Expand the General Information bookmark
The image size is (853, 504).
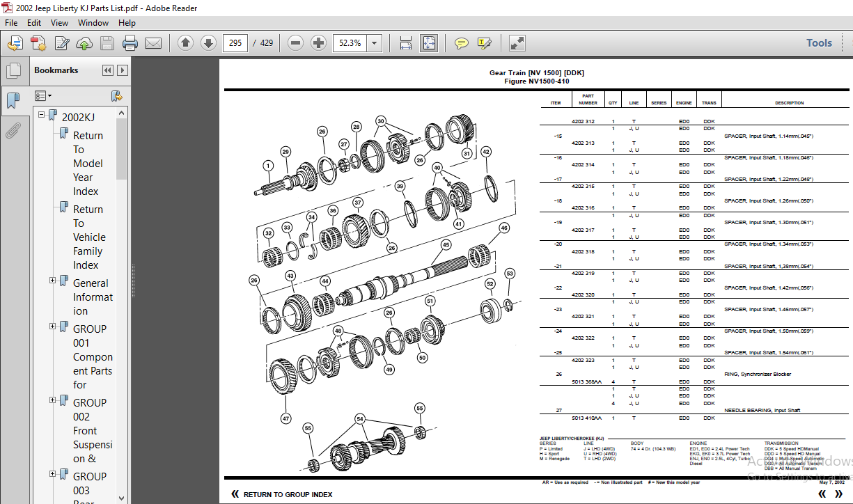click(x=52, y=281)
